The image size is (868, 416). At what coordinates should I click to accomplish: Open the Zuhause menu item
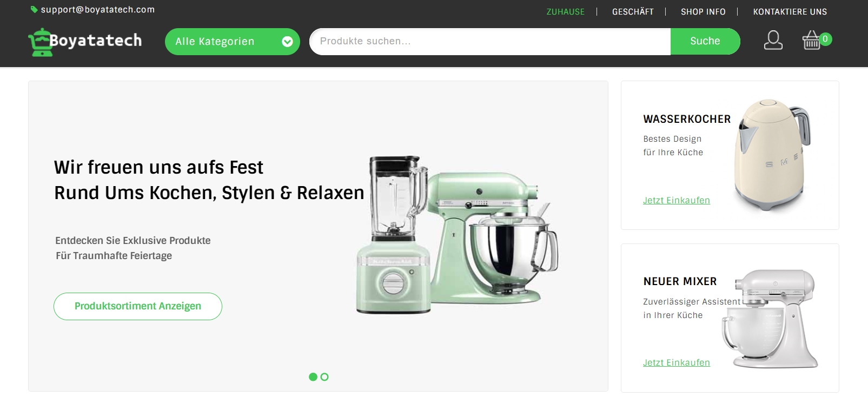(566, 12)
